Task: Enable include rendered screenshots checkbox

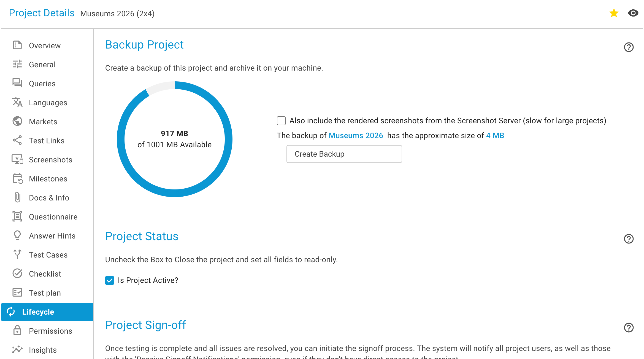Action: pyautogui.click(x=281, y=121)
